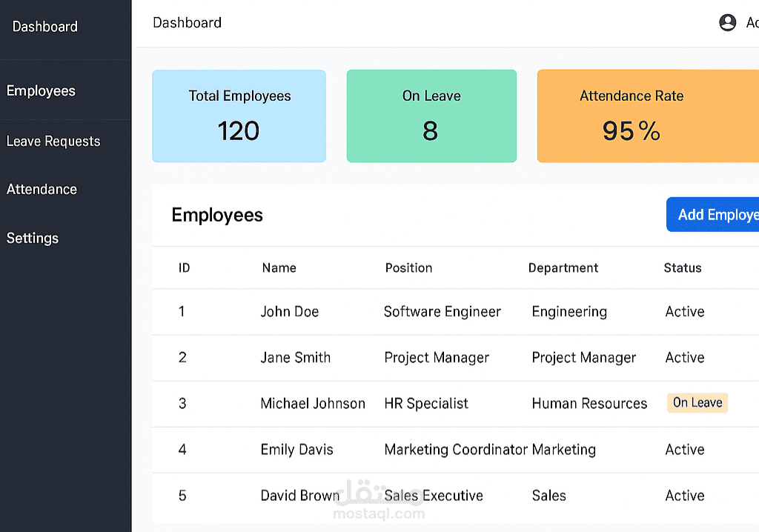Click the Engineering department cell
Image resolution: width=759 pixels, height=532 pixels.
569,312
